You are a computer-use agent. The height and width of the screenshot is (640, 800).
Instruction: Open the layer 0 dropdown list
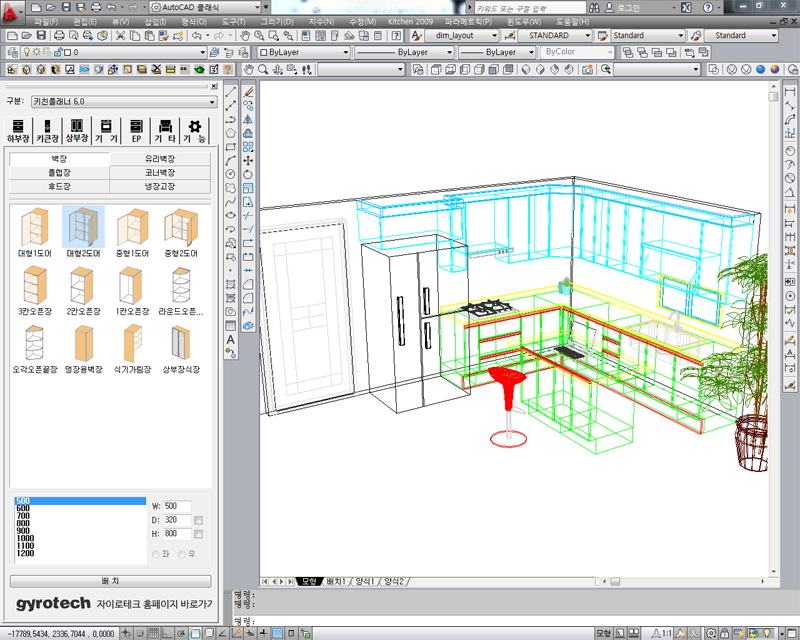114,52
